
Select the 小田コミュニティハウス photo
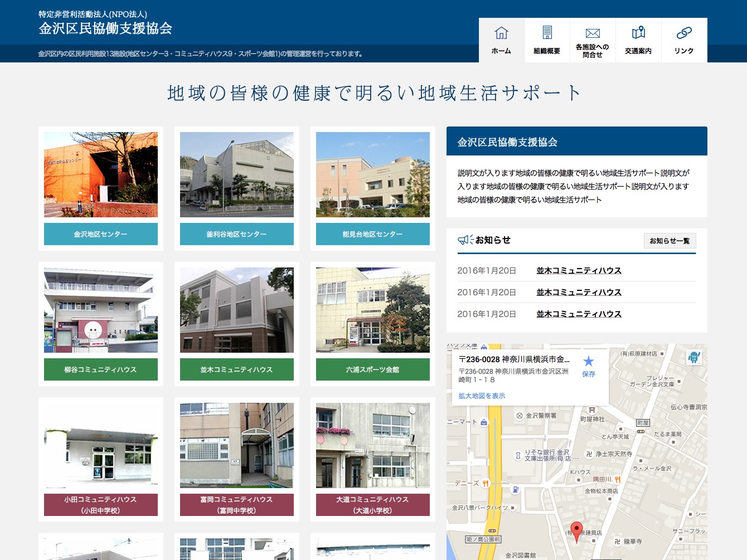[x=101, y=446]
